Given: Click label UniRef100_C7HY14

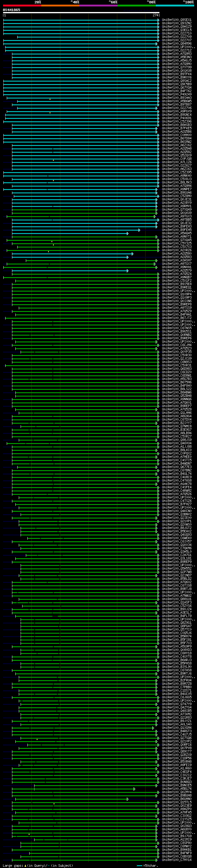Looking at the screenshot, I should pos(176,860).
